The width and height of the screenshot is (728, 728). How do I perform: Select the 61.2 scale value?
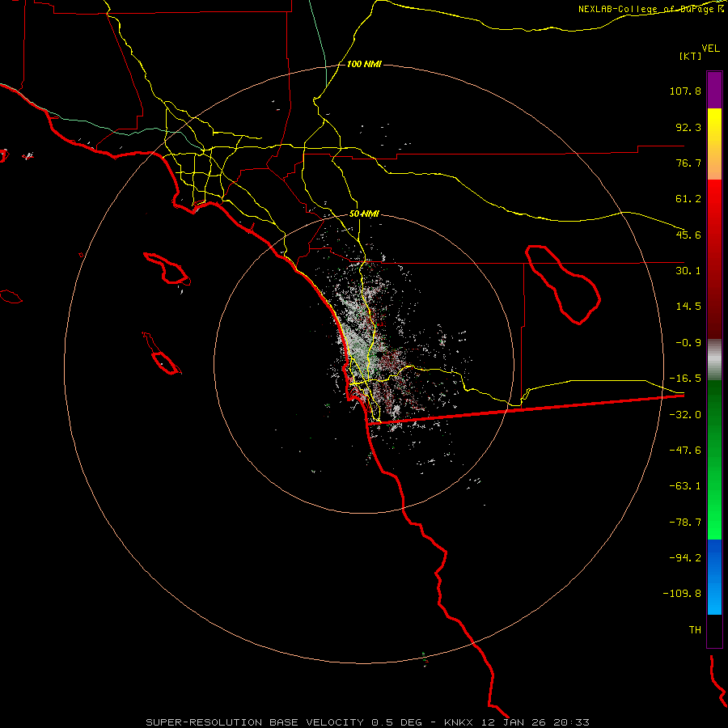point(688,199)
